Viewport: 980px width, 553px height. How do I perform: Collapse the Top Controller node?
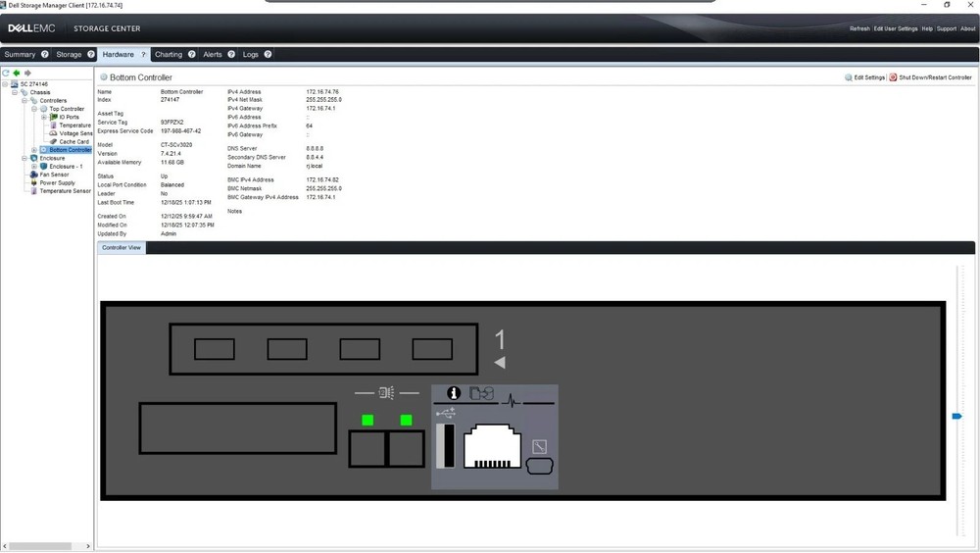(34, 109)
